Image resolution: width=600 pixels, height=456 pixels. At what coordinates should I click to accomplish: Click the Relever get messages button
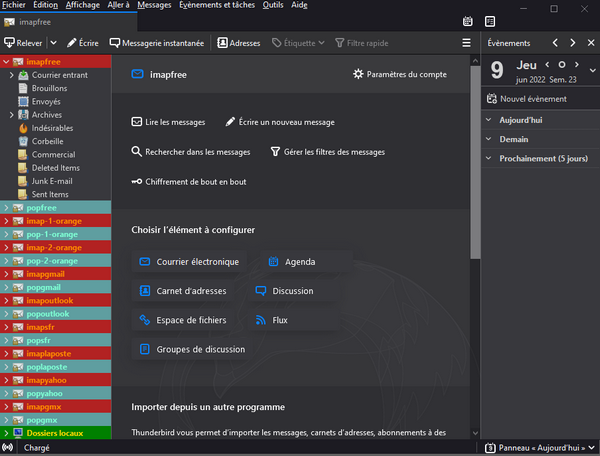point(23,43)
